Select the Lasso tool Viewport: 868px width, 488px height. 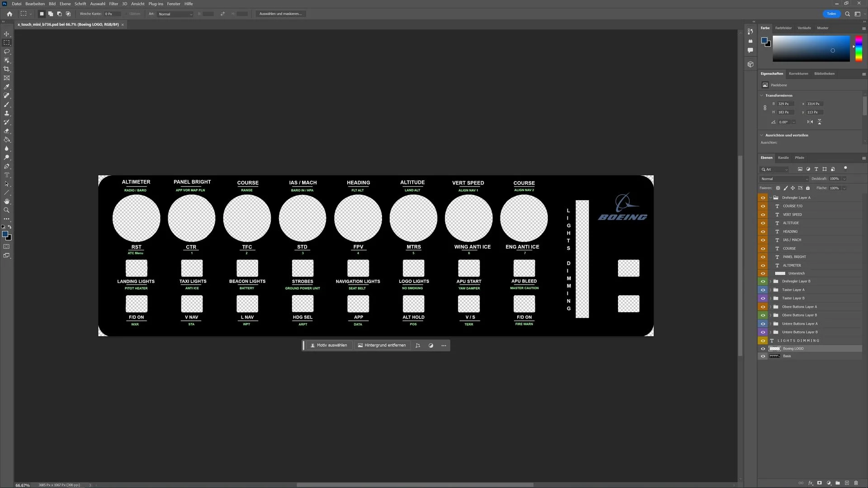[7, 52]
